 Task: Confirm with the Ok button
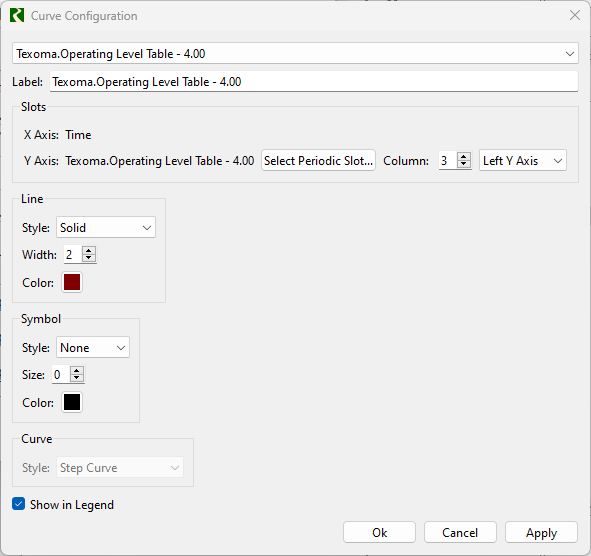[x=379, y=532]
